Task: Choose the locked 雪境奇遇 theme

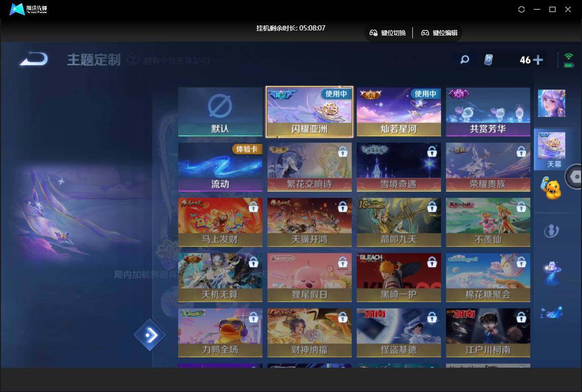Action: 399,167
